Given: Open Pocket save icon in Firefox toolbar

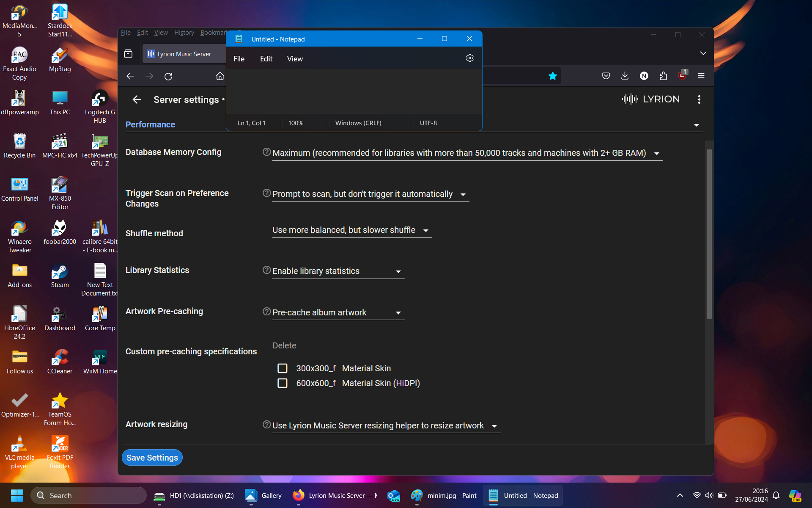Looking at the screenshot, I should click(606, 76).
